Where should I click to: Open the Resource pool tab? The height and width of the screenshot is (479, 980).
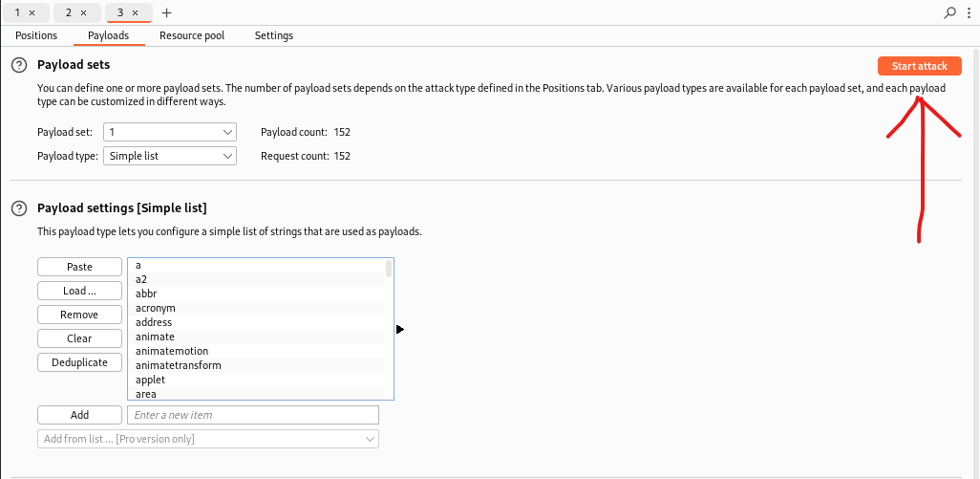192,35
